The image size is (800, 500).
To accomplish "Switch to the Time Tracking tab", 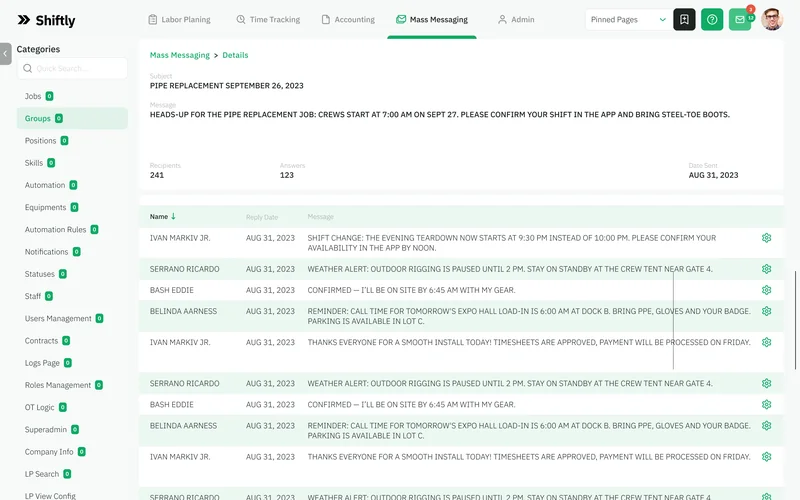I will [x=268, y=19].
